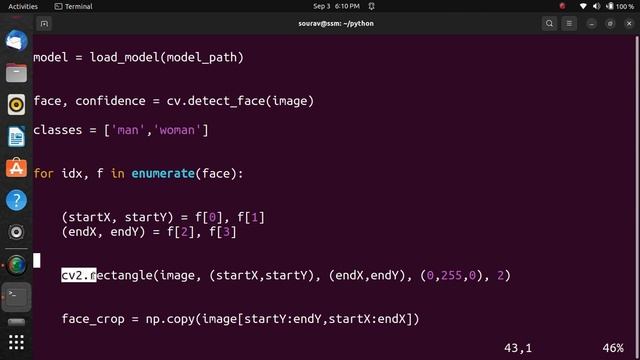
Task: Open Thunderbird mail from the dock
Action: (16, 41)
